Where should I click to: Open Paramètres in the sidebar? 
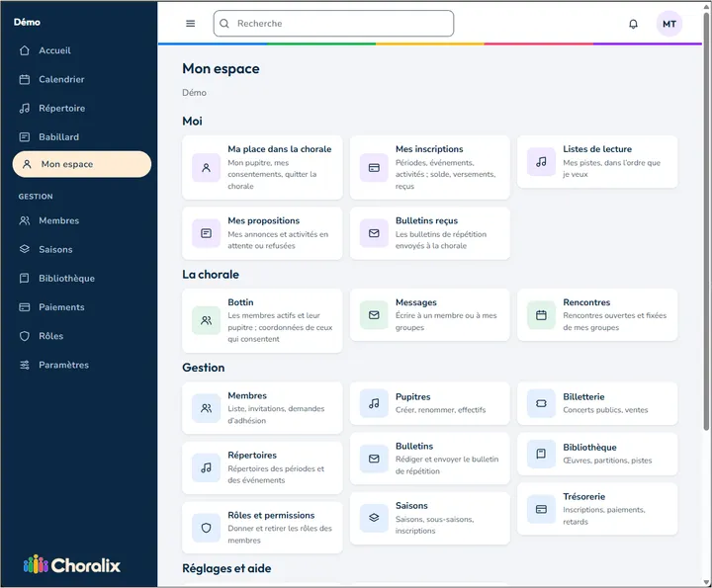[x=63, y=365]
